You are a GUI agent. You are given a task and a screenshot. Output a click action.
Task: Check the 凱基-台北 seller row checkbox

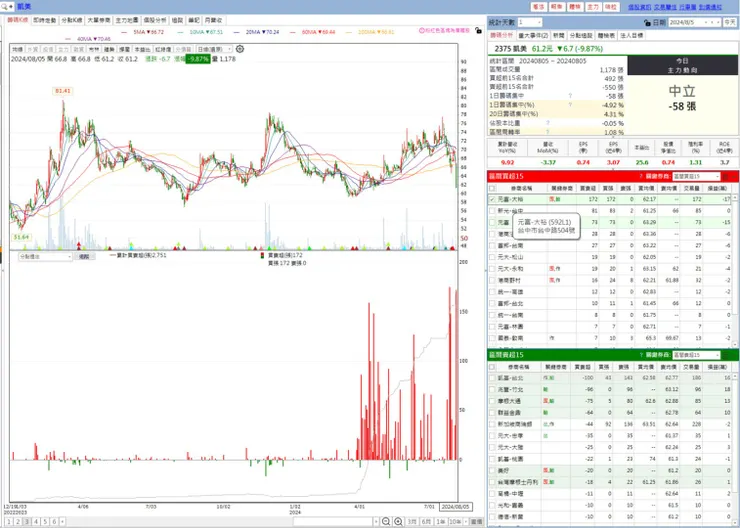click(492, 378)
